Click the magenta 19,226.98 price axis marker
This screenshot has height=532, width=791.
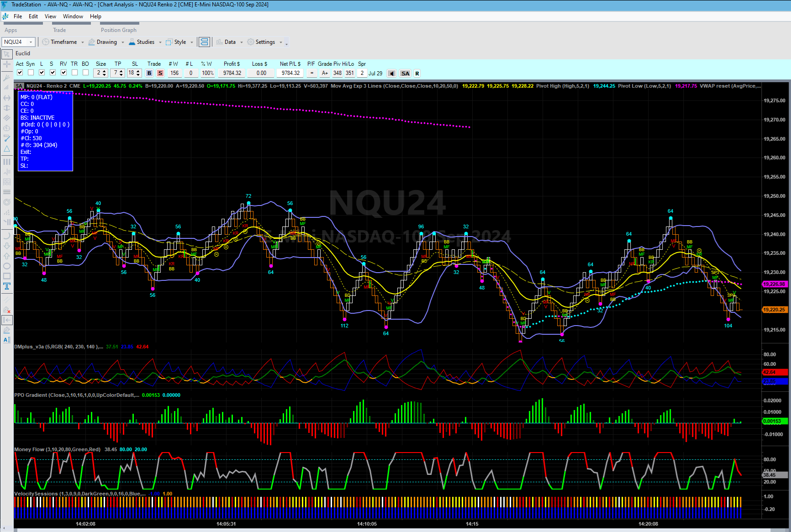(x=775, y=284)
